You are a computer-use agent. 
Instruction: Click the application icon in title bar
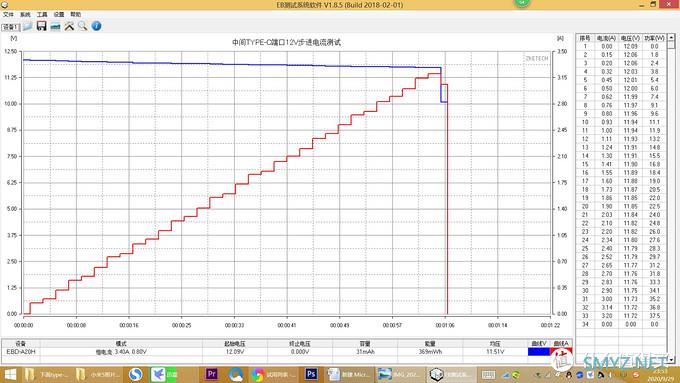pos(4,5)
